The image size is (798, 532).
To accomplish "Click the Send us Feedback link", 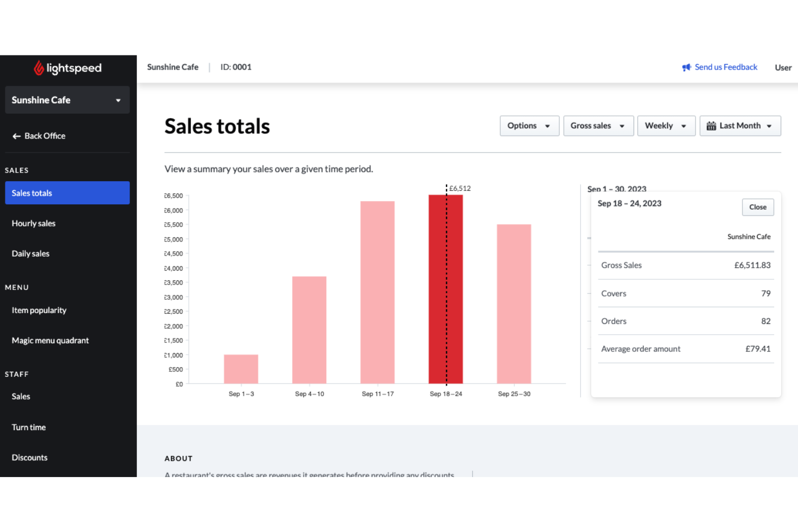I will [x=726, y=67].
